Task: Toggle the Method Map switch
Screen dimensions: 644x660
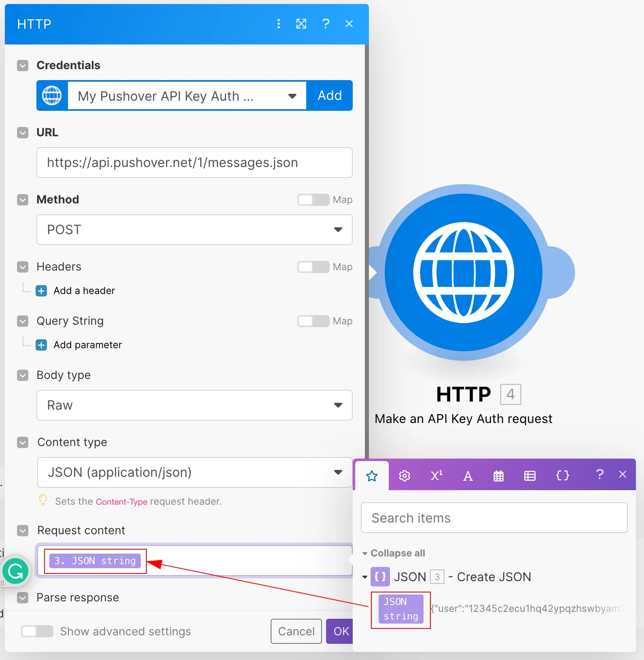Action: [313, 200]
